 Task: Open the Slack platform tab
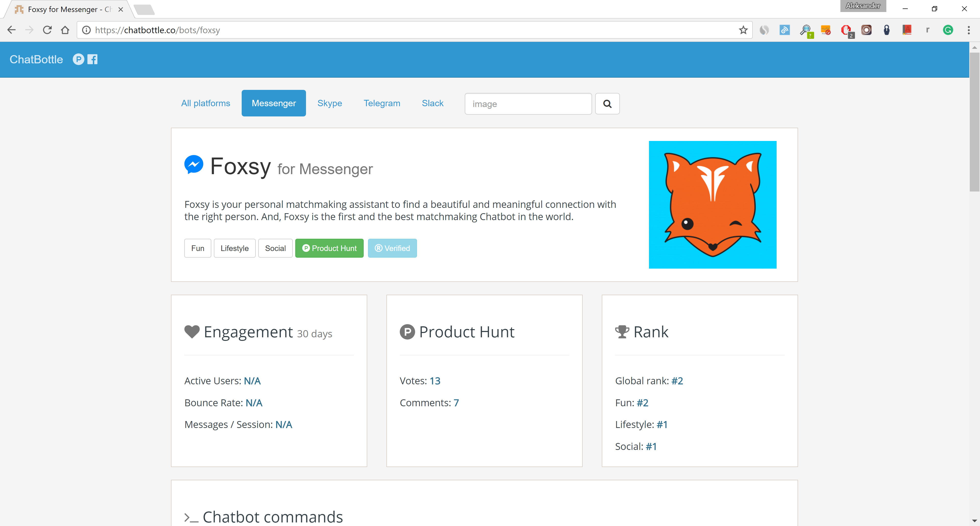[x=433, y=103]
